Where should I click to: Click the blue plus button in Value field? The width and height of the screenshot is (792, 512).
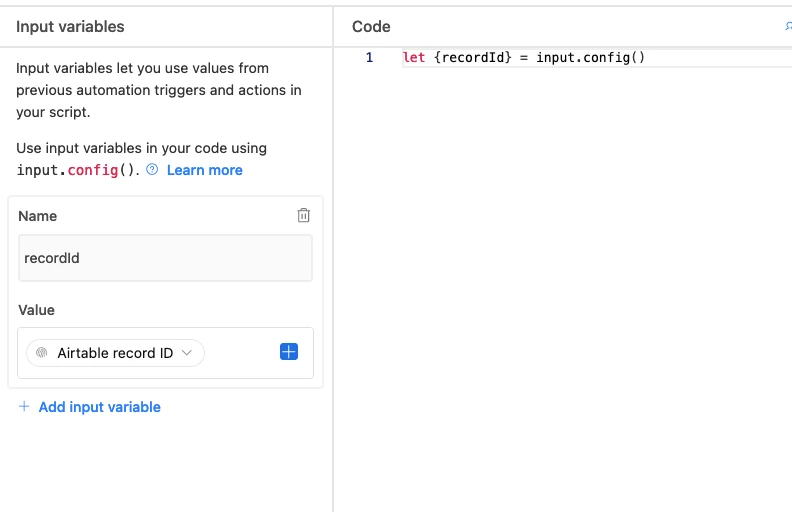[x=289, y=352]
